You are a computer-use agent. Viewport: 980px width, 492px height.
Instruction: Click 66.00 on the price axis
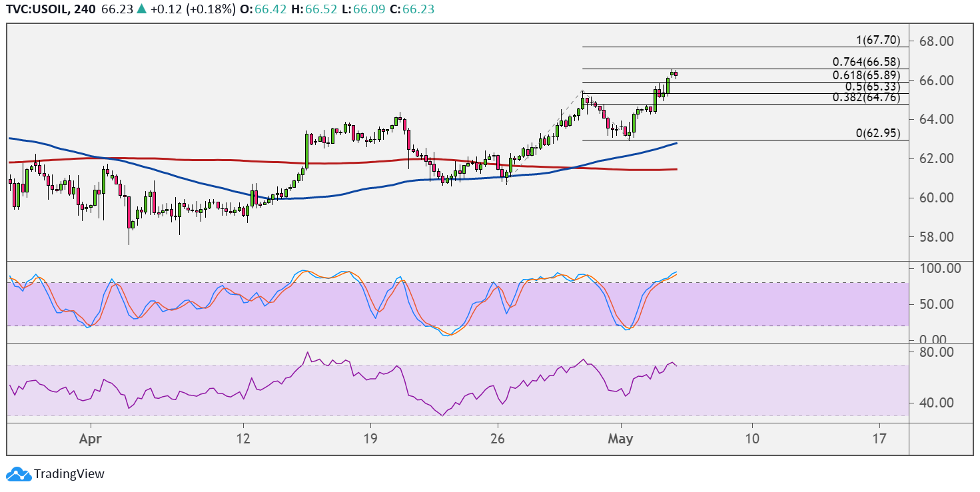937,81
